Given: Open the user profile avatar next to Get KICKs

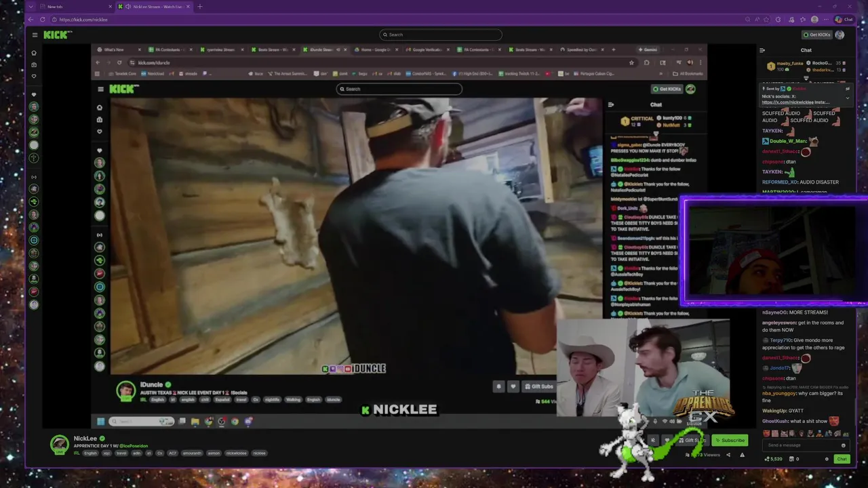Looking at the screenshot, I should pos(840,35).
